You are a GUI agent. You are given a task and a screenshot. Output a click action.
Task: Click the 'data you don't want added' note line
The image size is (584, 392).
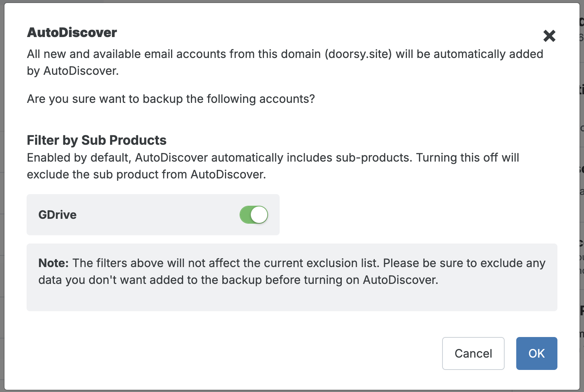click(x=238, y=280)
